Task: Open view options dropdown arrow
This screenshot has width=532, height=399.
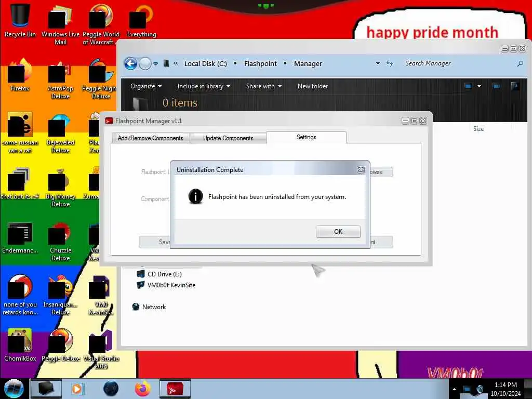Action: [x=479, y=86]
